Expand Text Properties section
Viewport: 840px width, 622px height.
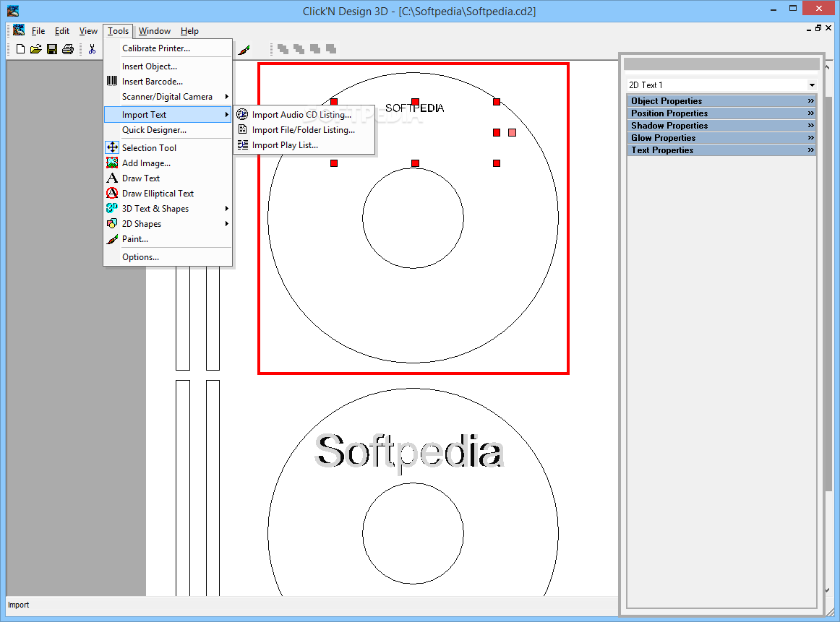coord(721,150)
